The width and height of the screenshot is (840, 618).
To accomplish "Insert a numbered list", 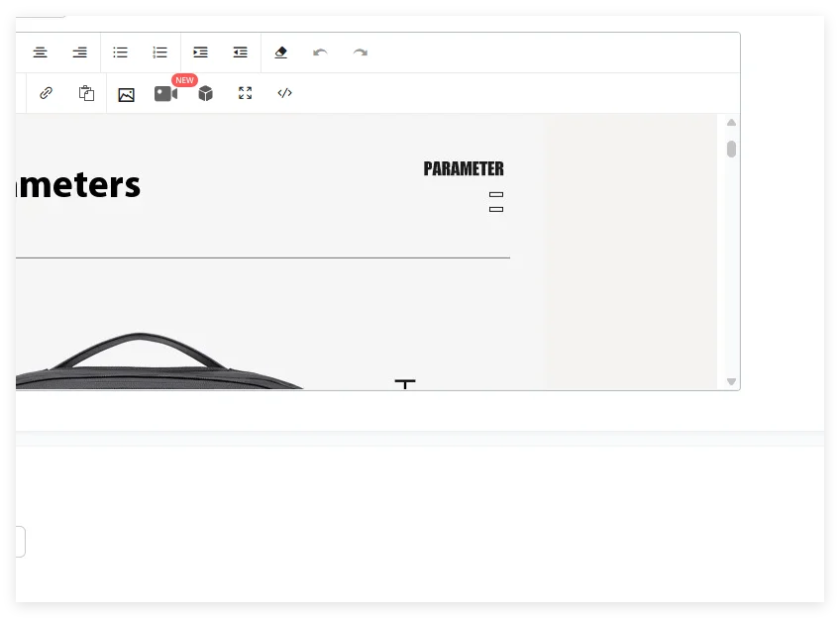I will tap(159, 52).
